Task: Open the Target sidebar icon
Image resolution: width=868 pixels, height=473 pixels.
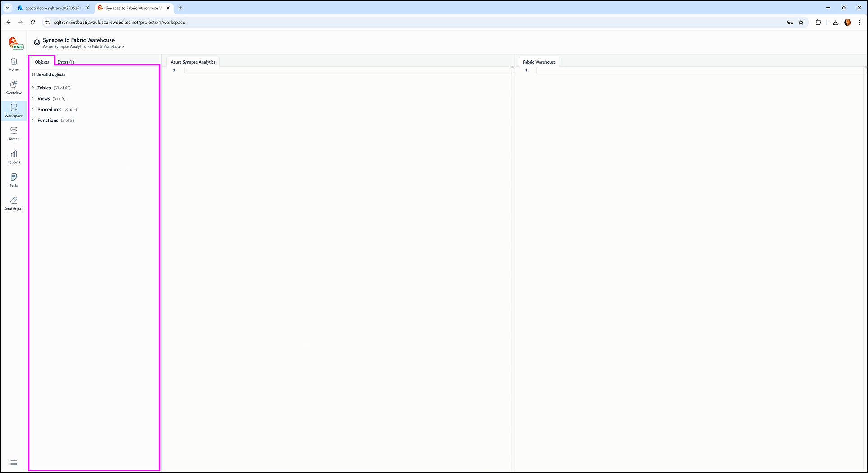Action: (x=14, y=131)
